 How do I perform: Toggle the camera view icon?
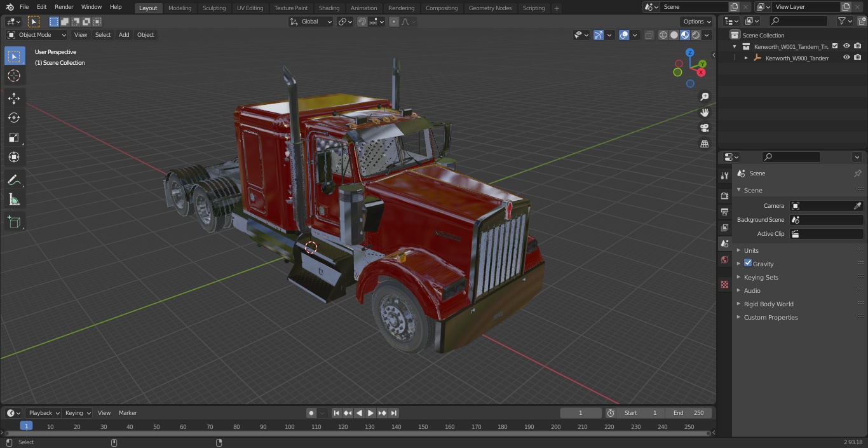tap(704, 128)
